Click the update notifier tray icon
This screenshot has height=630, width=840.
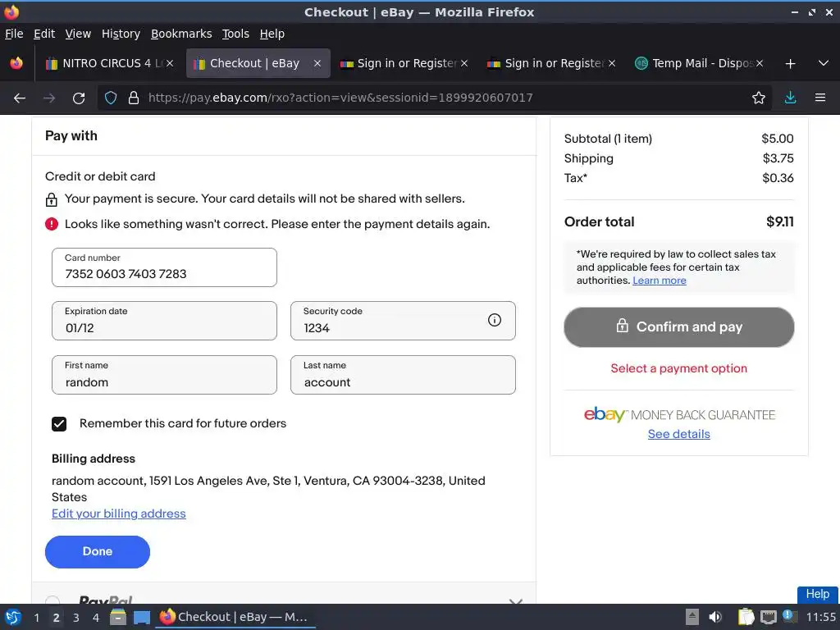[788, 616]
